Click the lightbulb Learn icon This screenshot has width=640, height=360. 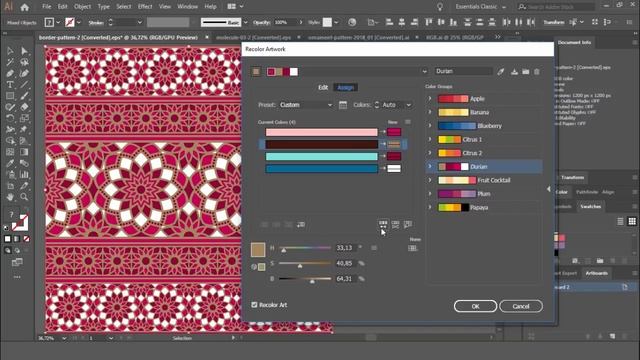pos(440,7)
